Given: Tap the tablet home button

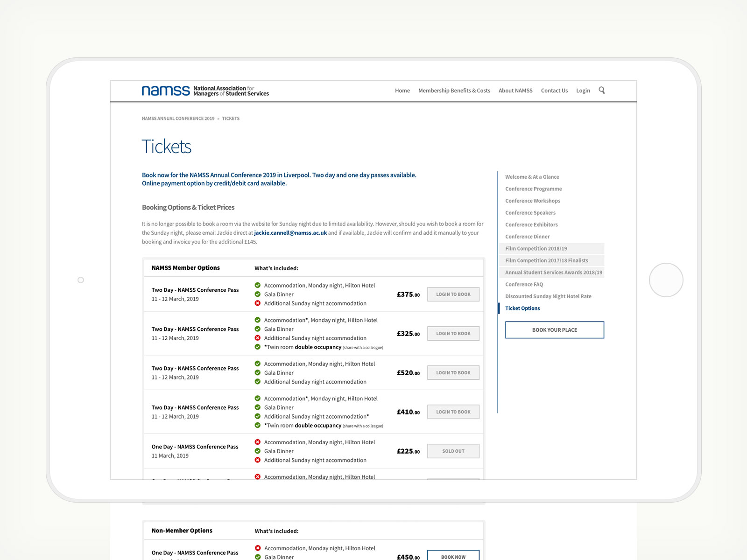Looking at the screenshot, I should click(x=666, y=280).
